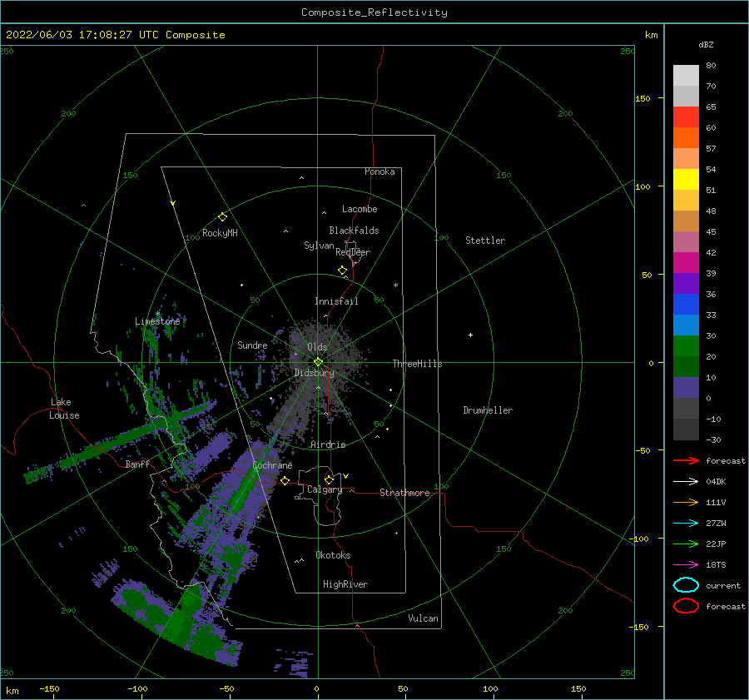Select the 54 dBZ yellow swatch
This screenshot has height=700, width=749.
686,179
